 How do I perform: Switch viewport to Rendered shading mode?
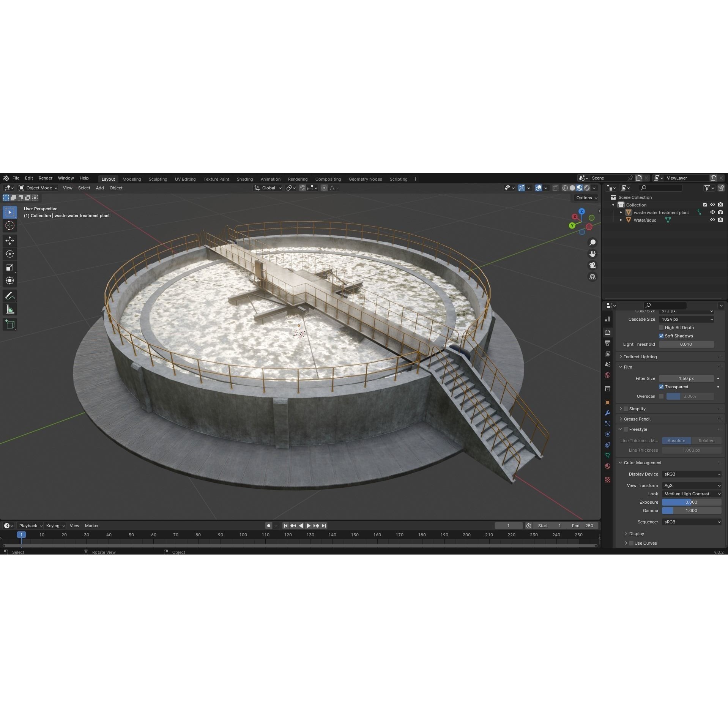[x=587, y=188]
